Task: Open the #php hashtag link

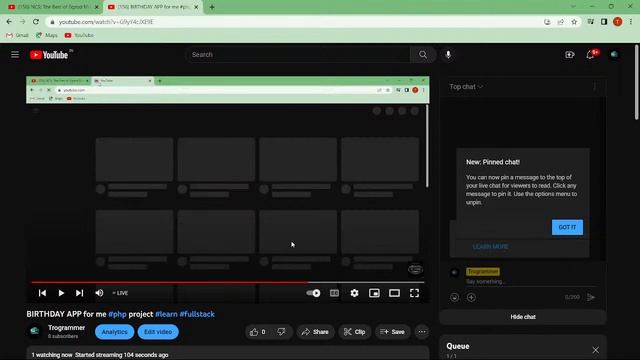Action: click(117, 314)
